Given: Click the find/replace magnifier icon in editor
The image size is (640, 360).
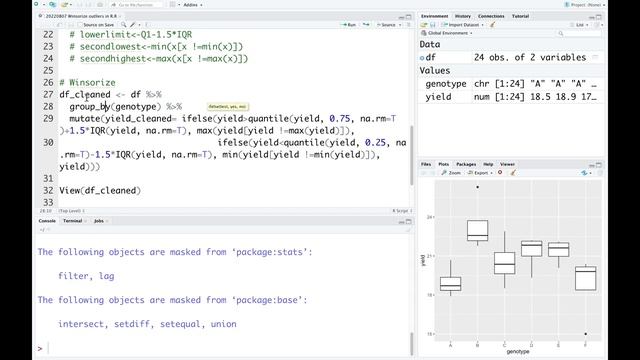Looking at the screenshot, I should pyautogui.click(x=123, y=25).
